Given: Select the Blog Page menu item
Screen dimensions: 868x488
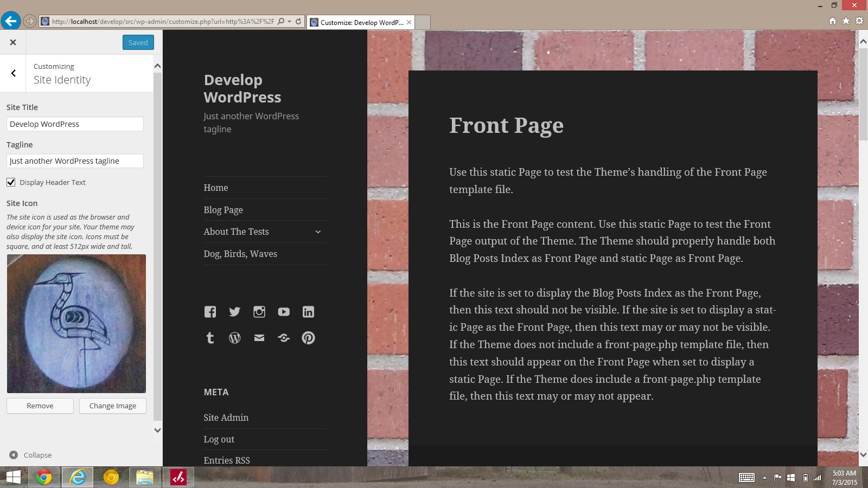Looking at the screenshot, I should point(223,210).
